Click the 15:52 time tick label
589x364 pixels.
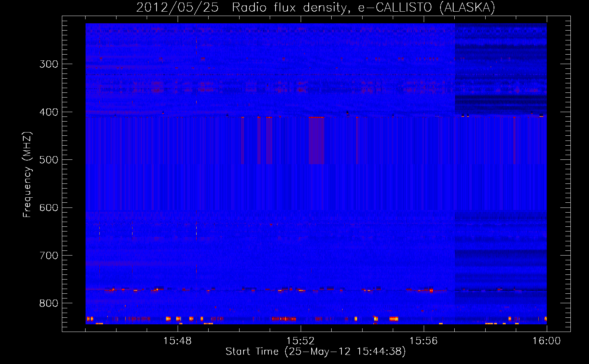pos(301,341)
